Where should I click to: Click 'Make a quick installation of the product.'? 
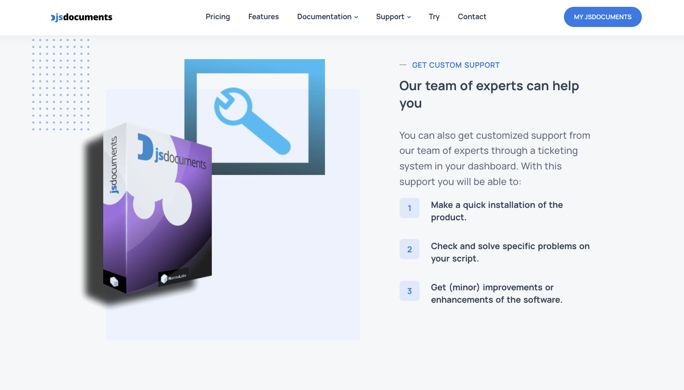[496, 211]
